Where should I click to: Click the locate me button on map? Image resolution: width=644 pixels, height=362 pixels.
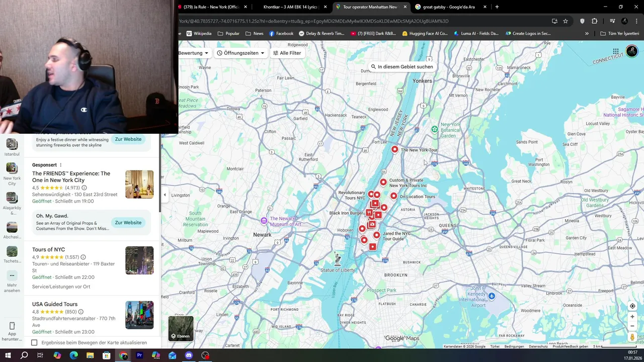click(x=632, y=306)
